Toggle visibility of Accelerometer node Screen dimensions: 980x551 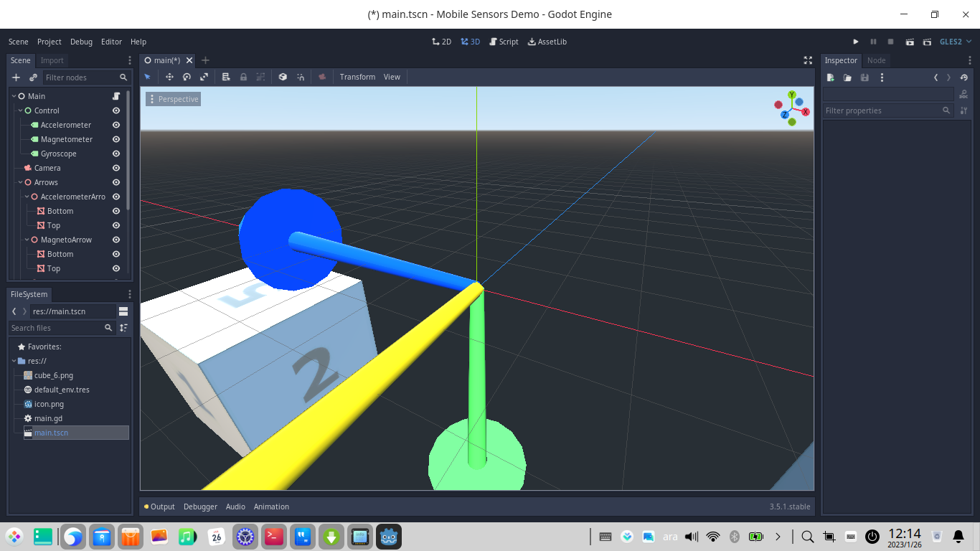pyautogui.click(x=116, y=125)
